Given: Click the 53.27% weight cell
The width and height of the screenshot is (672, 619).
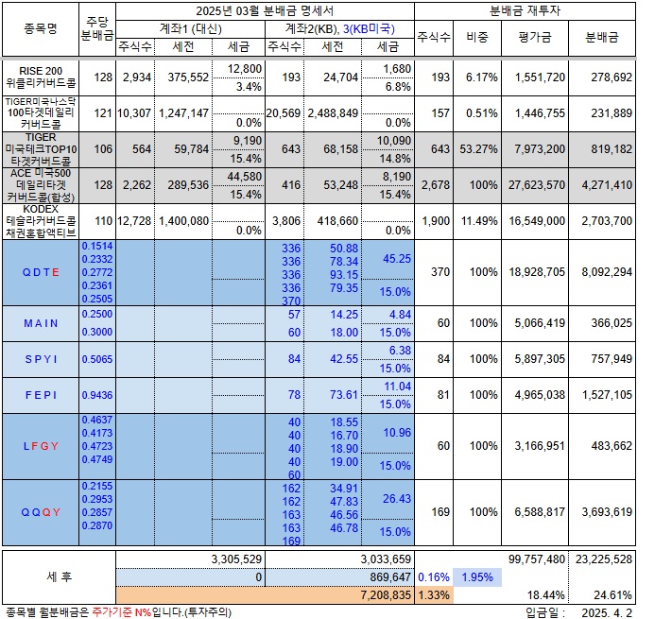Looking at the screenshot, I should 478,149.
